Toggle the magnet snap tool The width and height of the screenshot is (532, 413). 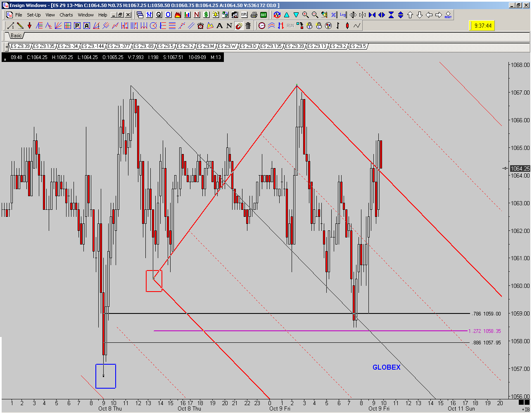pos(238,26)
